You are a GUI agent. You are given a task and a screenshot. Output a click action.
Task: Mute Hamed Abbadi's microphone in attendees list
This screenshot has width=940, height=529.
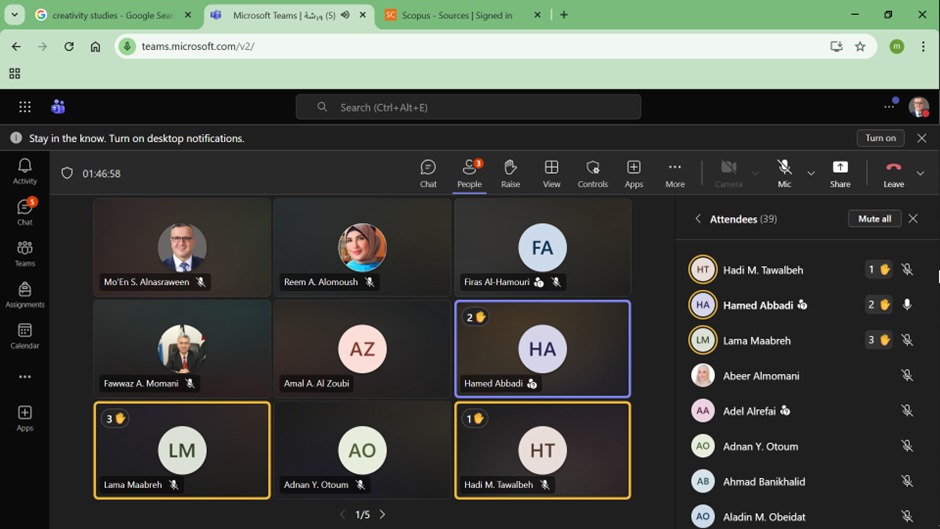tap(907, 305)
